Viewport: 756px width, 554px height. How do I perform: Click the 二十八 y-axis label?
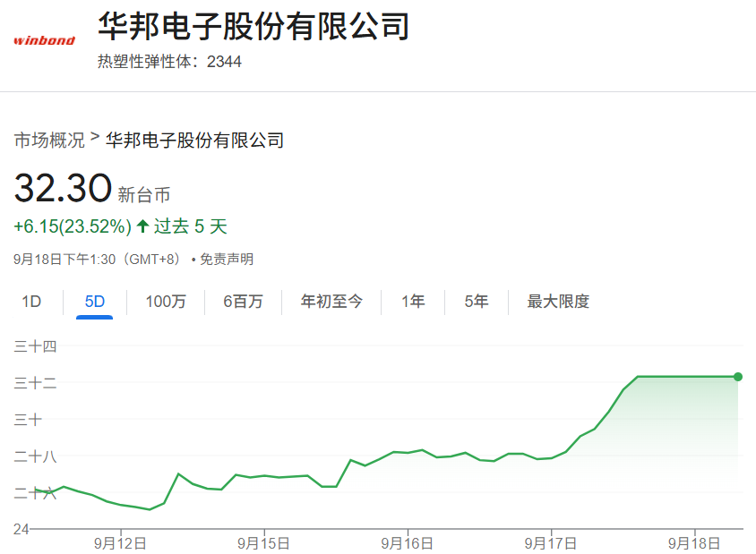(35, 456)
